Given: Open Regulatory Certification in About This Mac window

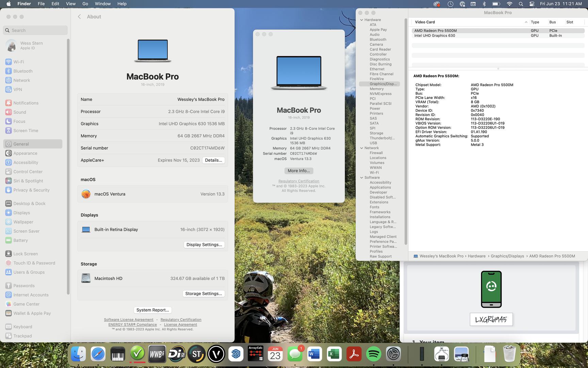Looking at the screenshot, I should click(x=299, y=181).
